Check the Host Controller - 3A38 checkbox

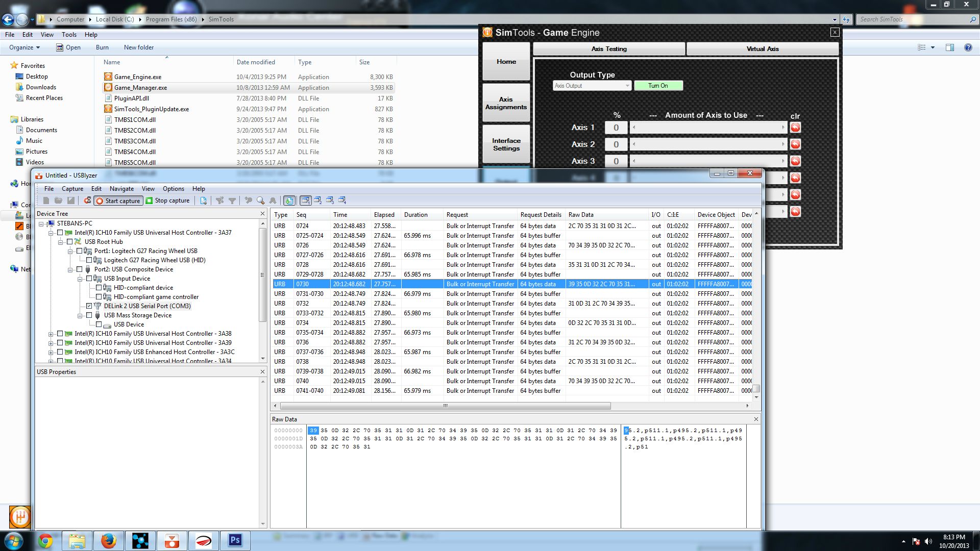click(x=60, y=334)
